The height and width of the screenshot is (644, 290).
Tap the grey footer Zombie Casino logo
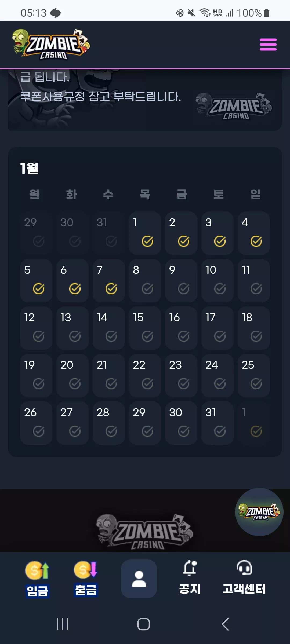(x=145, y=532)
